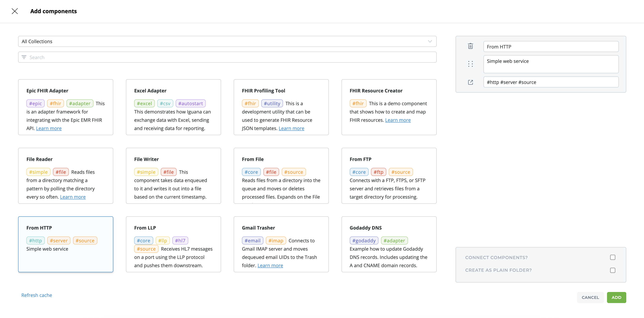This screenshot has width=644, height=318.
Task: Click the CANCEL button
Action: [x=590, y=297]
